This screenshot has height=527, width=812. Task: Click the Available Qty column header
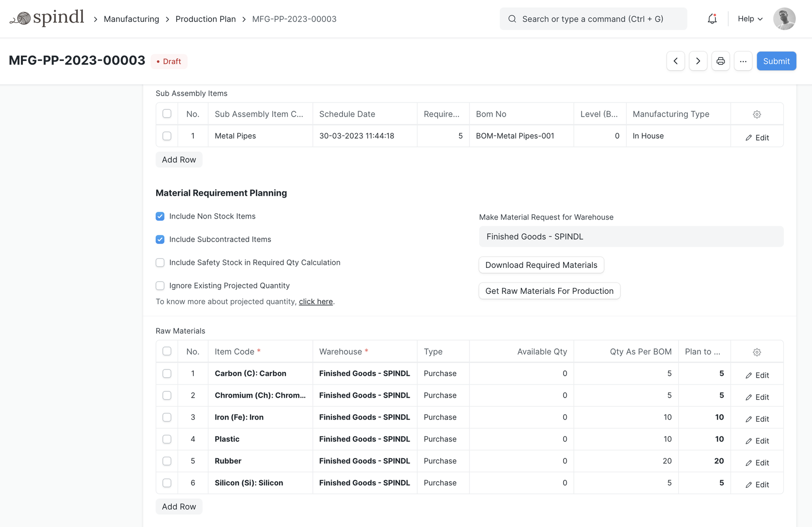tap(521, 351)
